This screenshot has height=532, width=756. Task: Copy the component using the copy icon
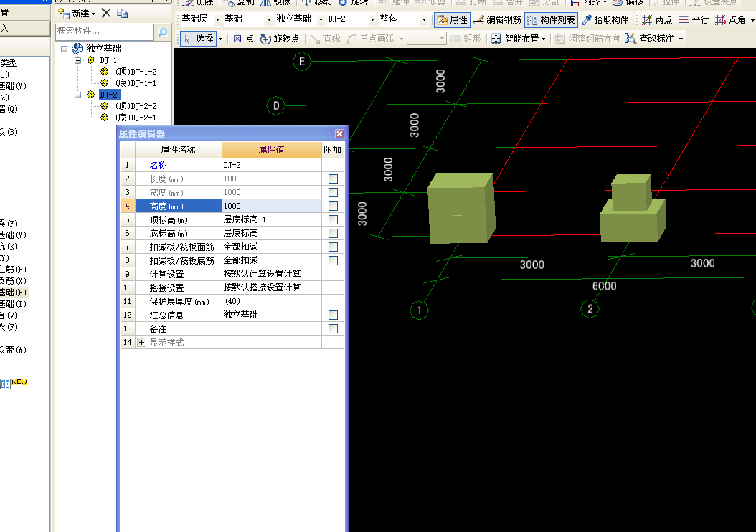coord(123,13)
